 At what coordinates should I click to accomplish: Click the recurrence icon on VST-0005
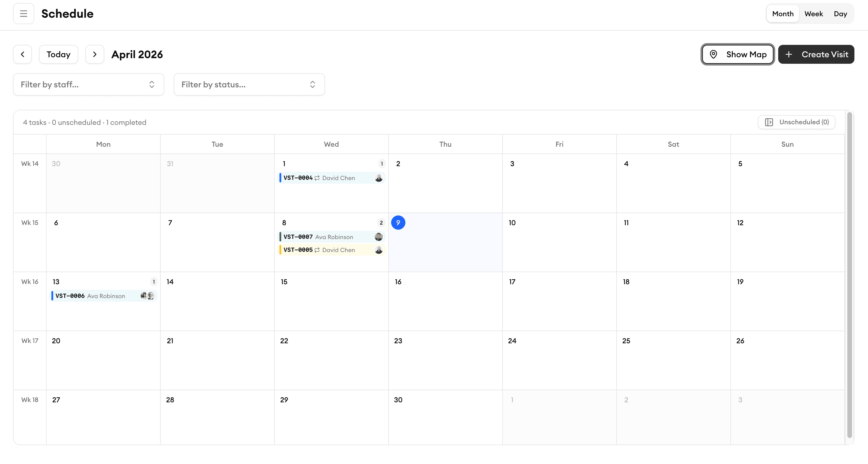point(317,250)
